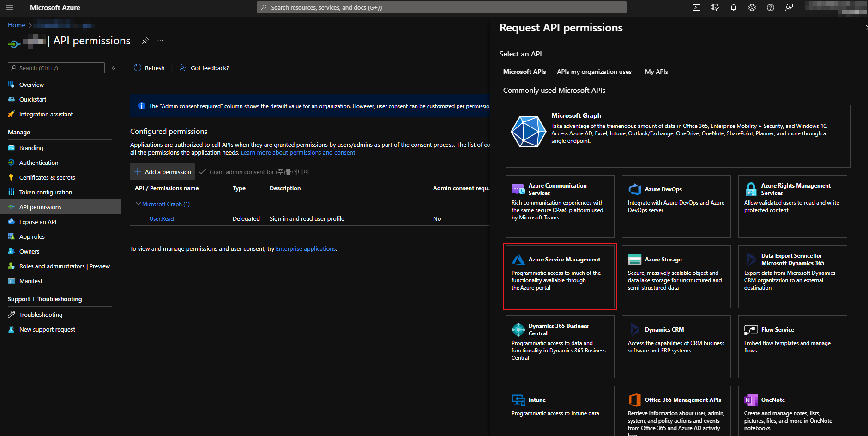Open Cloud Shell from the top bar
The height and width of the screenshot is (436, 868).
point(697,7)
